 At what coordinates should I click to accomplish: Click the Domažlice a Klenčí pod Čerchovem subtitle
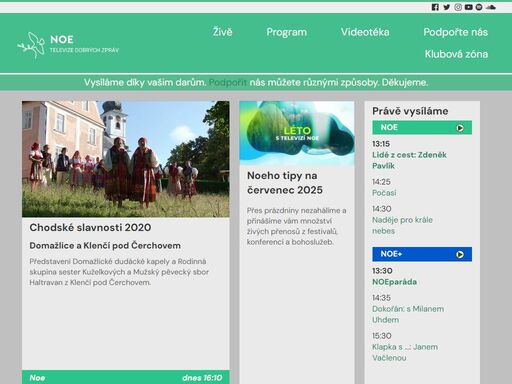coord(105,246)
